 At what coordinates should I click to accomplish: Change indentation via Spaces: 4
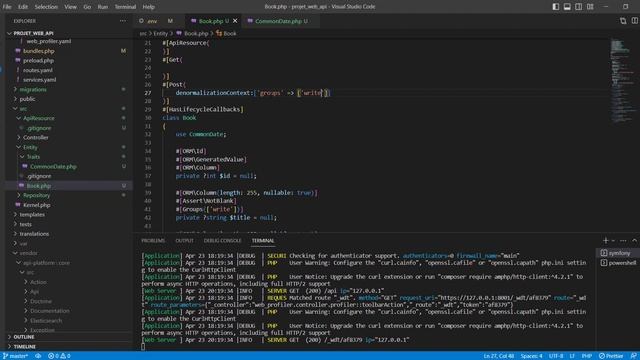[531, 356]
